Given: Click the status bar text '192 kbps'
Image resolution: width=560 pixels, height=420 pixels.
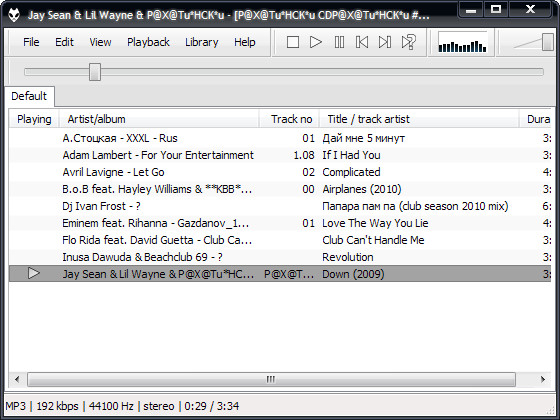Looking at the screenshot, I should pos(57,406).
